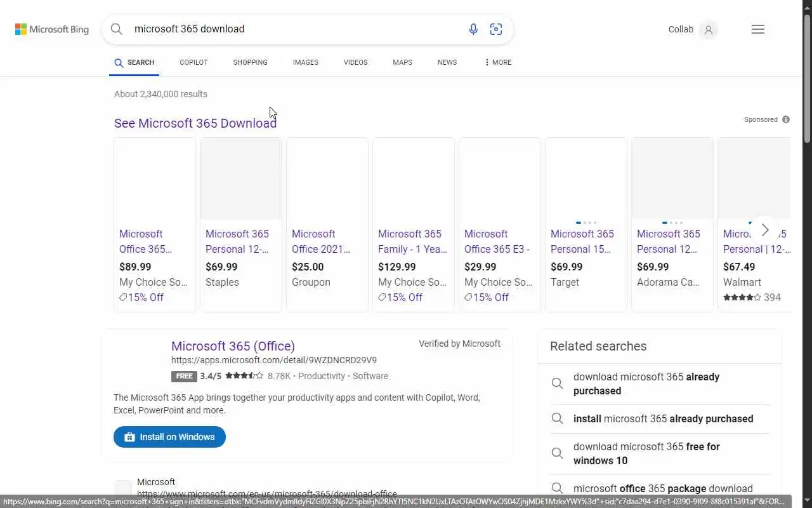Open the Microsoft Office 2021 Groupon product card

[x=327, y=241]
